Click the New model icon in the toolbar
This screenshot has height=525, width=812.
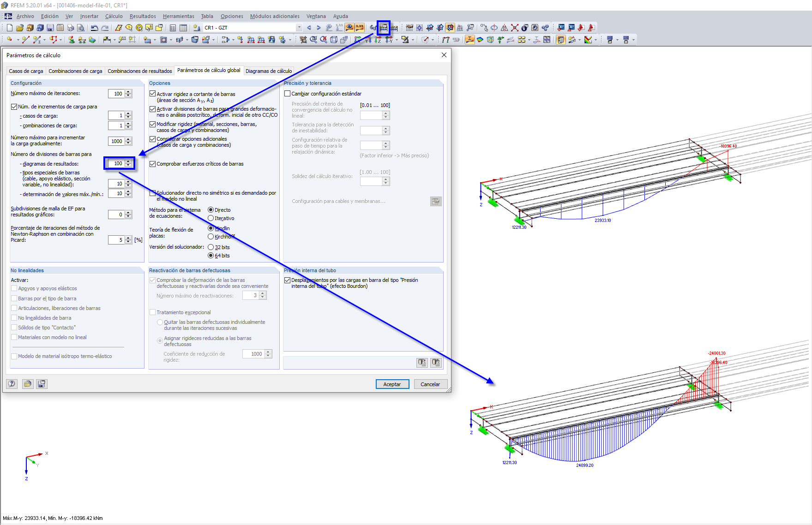point(9,28)
